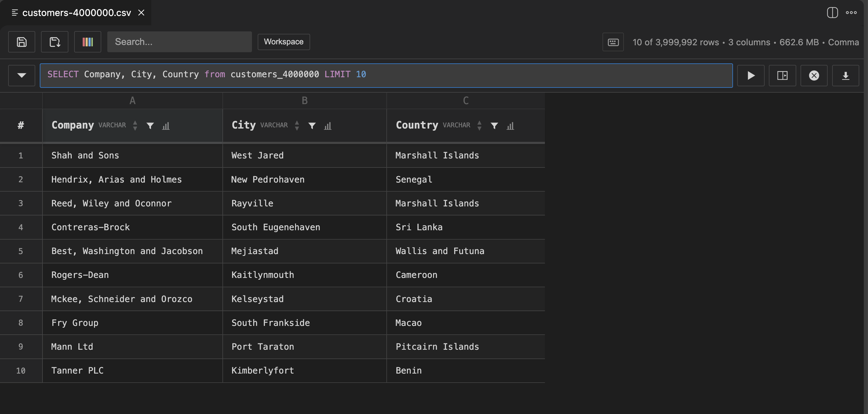Show the City column chart
The height and width of the screenshot is (414, 868).
328,126
